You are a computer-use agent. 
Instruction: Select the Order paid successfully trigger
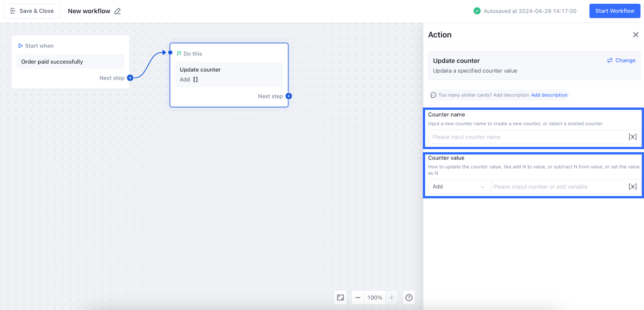click(x=70, y=62)
